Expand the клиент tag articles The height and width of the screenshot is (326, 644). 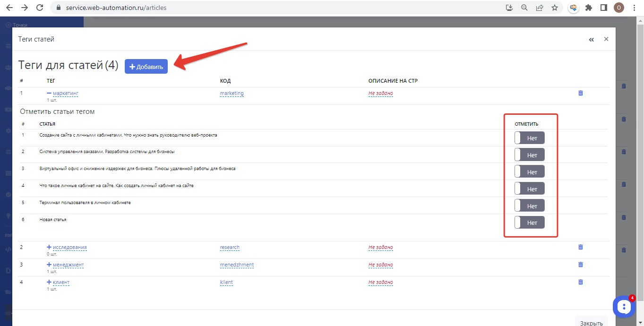[x=49, y=282]
